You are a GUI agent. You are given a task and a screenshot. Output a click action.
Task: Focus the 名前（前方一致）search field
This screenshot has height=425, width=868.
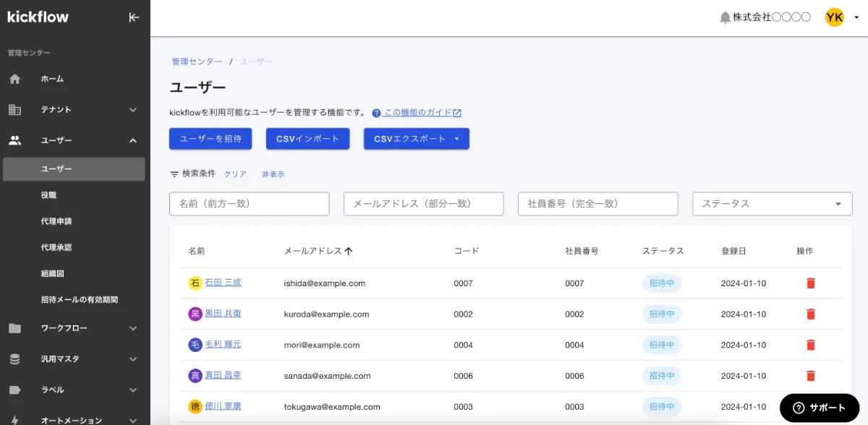tap(250, 204)
